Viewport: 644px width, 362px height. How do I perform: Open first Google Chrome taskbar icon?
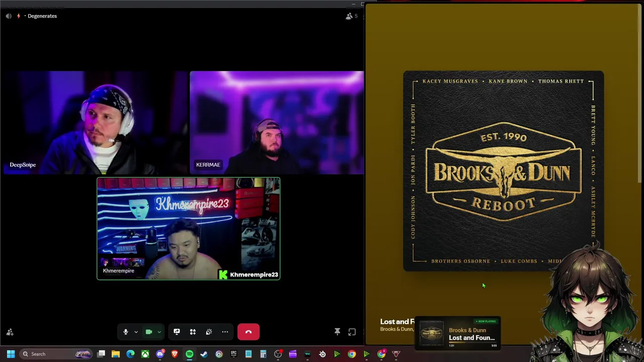point(352,354)
